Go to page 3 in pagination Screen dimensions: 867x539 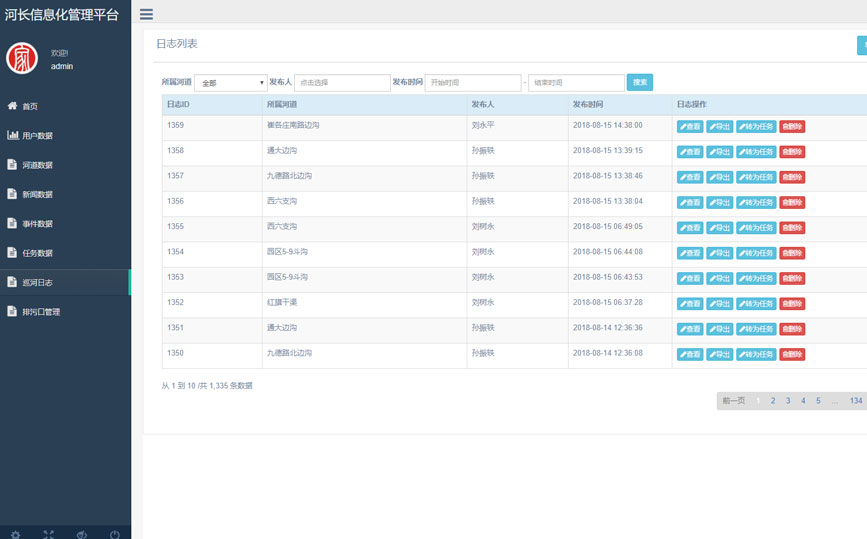[788, 401]
